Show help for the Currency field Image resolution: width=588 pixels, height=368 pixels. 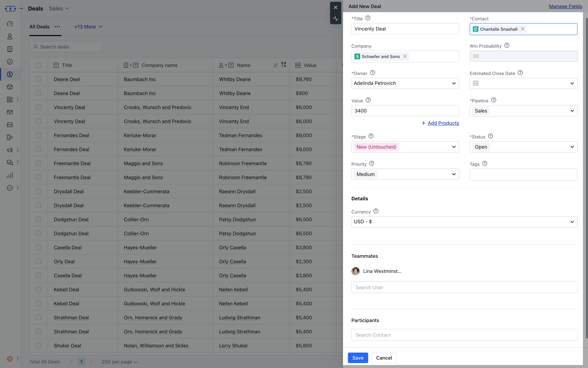click(x=376, y=211)
